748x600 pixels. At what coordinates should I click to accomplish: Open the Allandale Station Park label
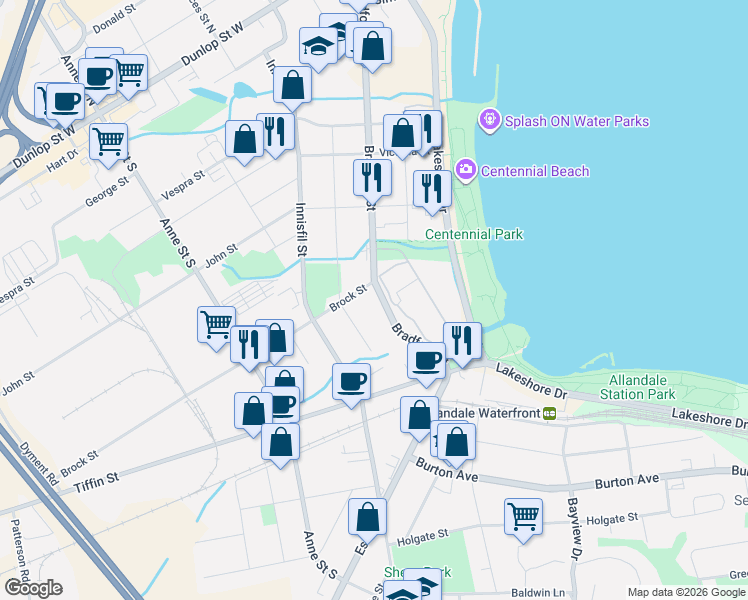pyautogui.click(x=637, y=387)
